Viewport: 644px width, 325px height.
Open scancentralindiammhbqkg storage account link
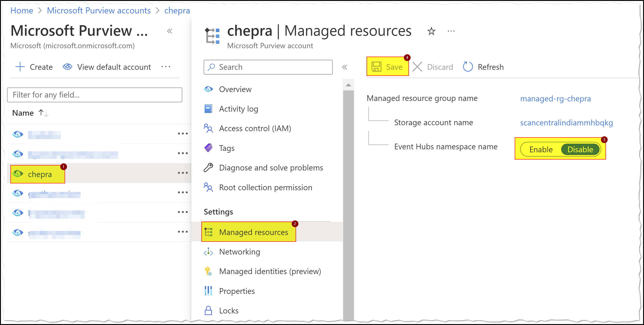click(566, 122)
